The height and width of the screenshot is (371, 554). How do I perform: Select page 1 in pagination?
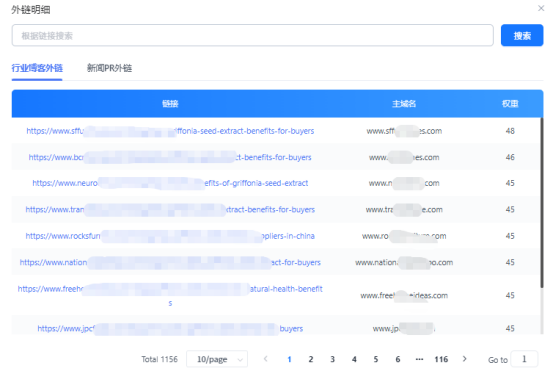(289, 359)
